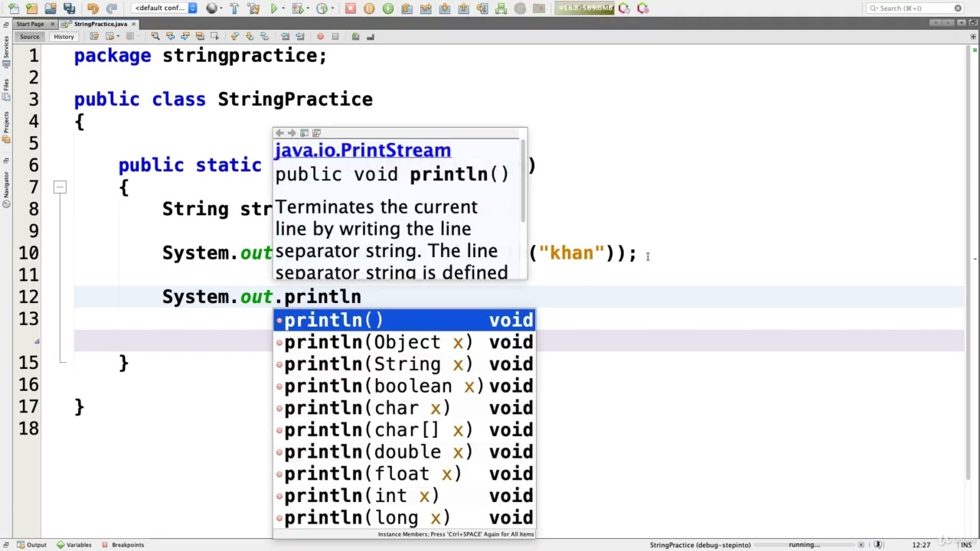
Task: Click the Run to Cursor icon
Action: click(x=482, y=8)
